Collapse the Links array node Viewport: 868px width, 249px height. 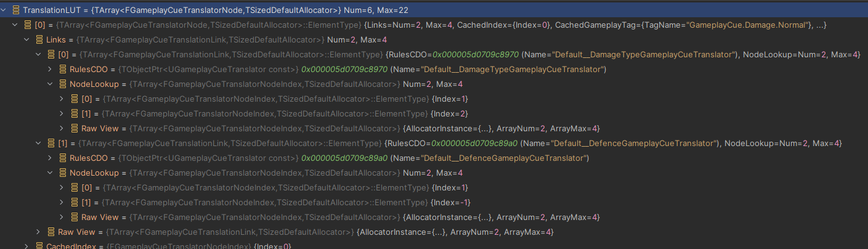pos(27,40)
